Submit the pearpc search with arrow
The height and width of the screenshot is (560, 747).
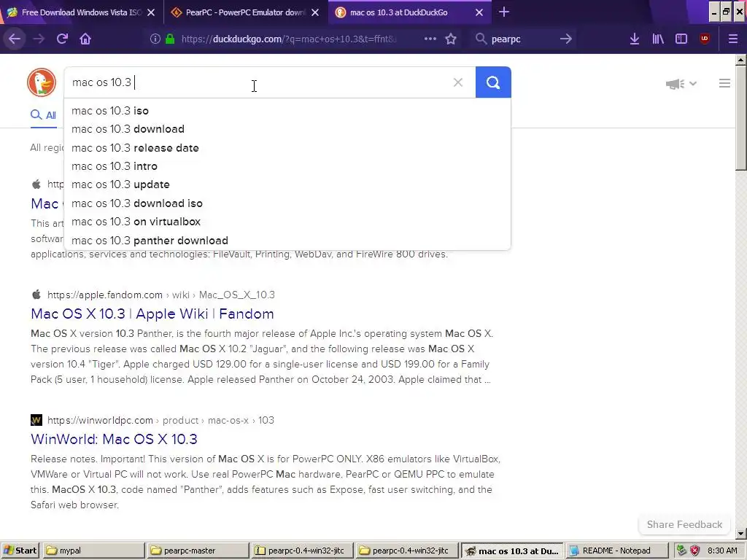(565, 39)
